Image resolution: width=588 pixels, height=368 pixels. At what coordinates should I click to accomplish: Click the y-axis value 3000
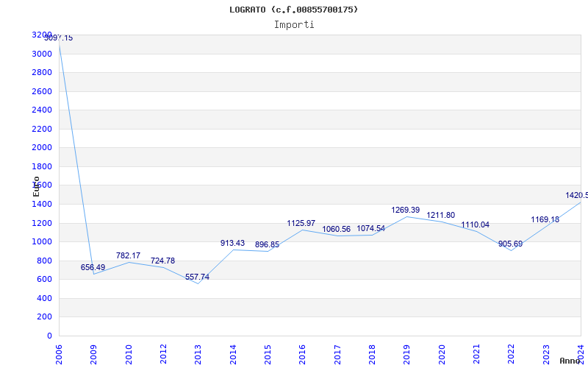click(x=42, y=54)
